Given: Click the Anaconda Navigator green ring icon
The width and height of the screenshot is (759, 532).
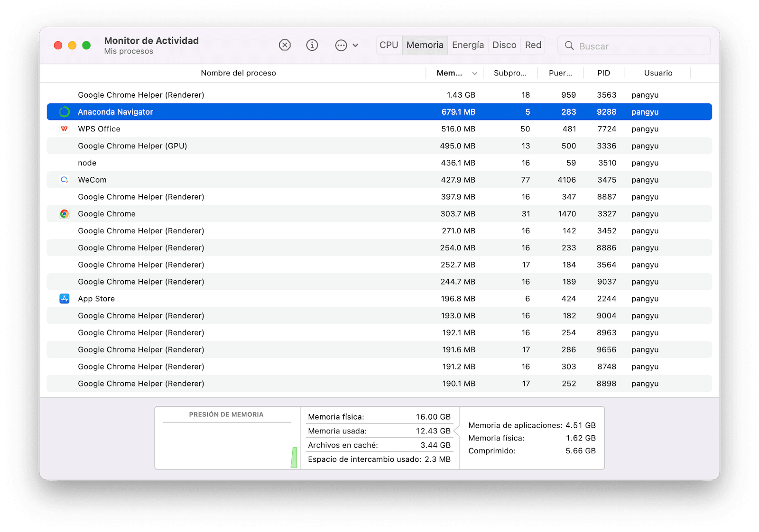Looking at the screenshot, I should point(65,112).
